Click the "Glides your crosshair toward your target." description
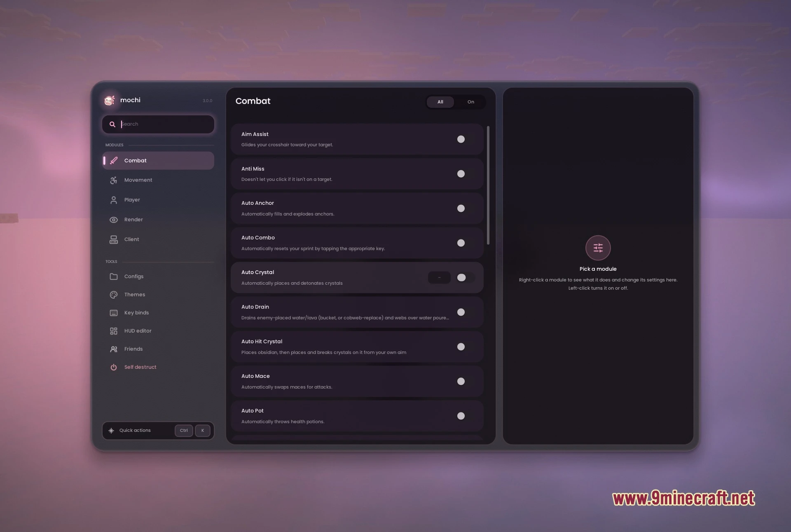 click(287, 145)
